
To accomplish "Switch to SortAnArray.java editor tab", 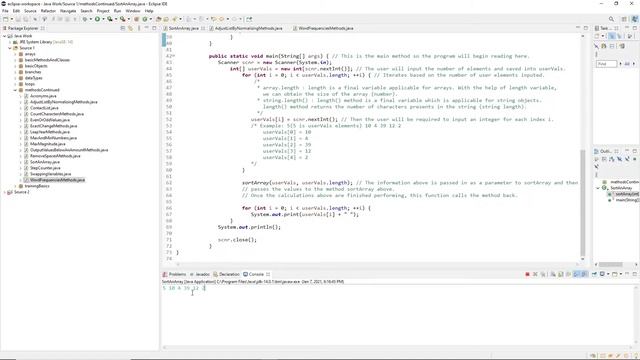I will pyautogui.click(x=184, y=28).
